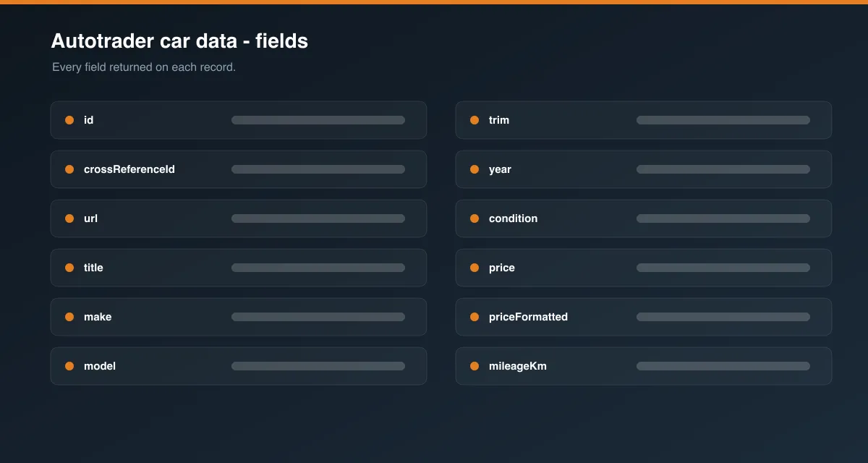Viewport: 868px width, 463px height.
Task: Click the orange dot beside title
Action: [x=69, y=268]
